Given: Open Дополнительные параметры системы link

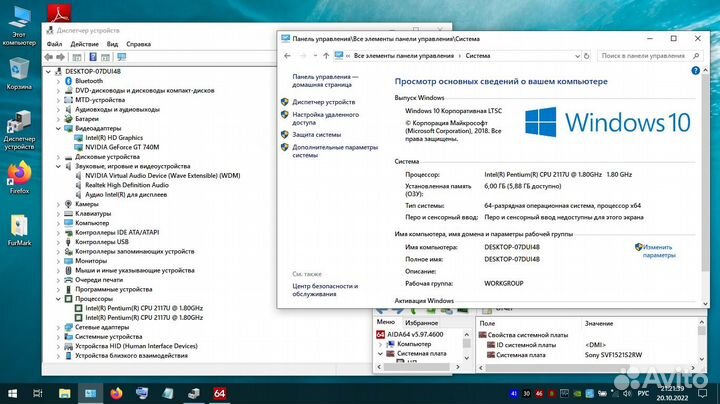Looking at the screenshot, I should [x=335, y=151].
